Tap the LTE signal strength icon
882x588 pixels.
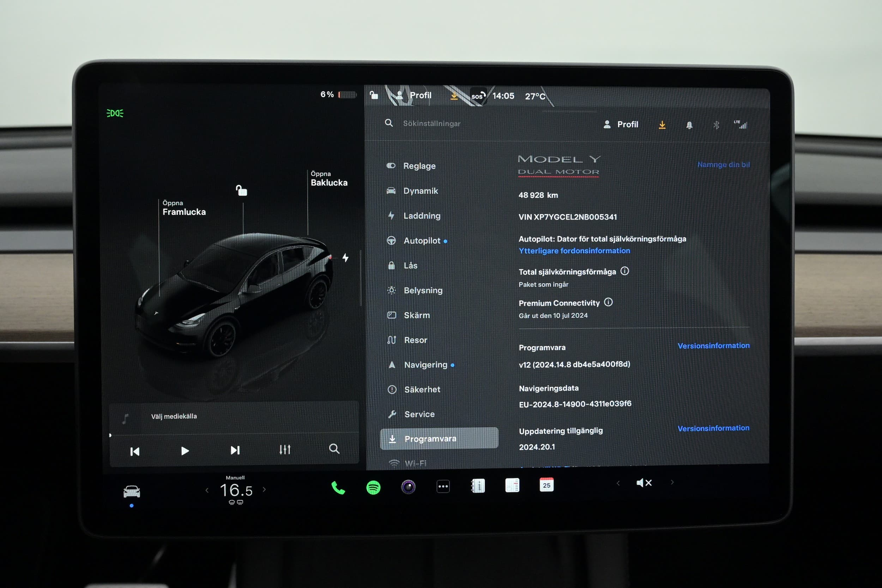point(741,125)
